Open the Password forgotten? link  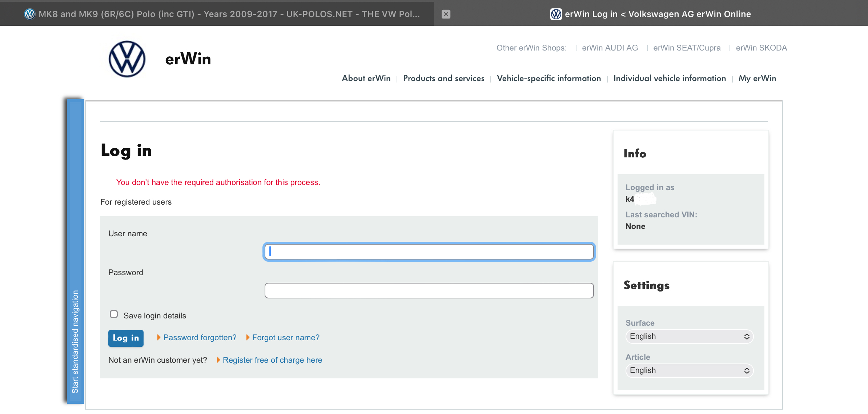(x=200, y=338)
